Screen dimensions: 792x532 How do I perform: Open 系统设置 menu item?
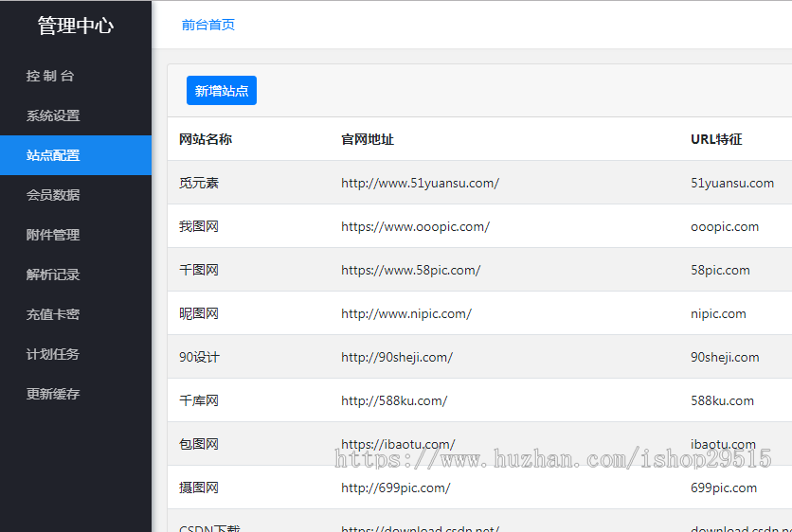pos(75,115)
